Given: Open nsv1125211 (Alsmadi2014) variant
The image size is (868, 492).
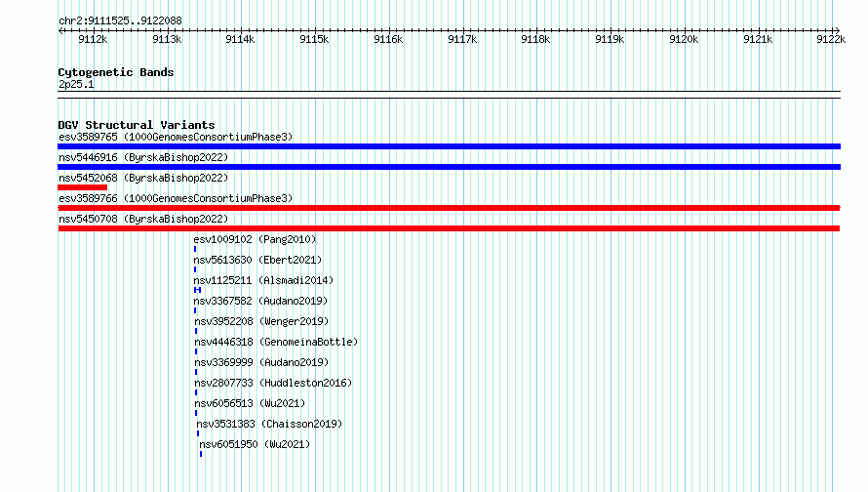Looking at the screenshot, I should [x=263, y=280].
